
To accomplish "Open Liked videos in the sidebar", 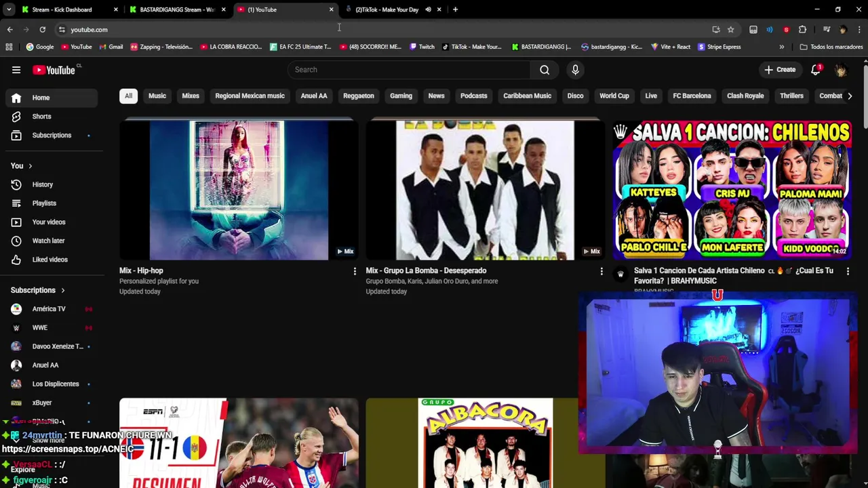I will (49, 260).
